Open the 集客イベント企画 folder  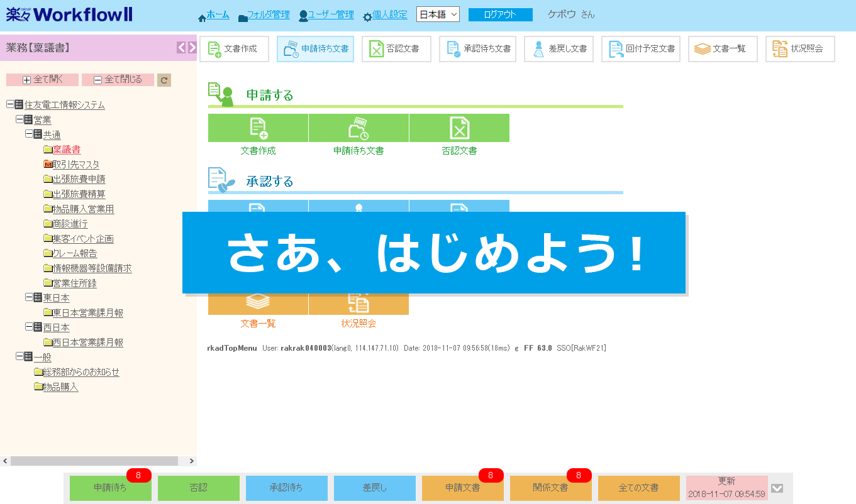click(x=82, y=239)
